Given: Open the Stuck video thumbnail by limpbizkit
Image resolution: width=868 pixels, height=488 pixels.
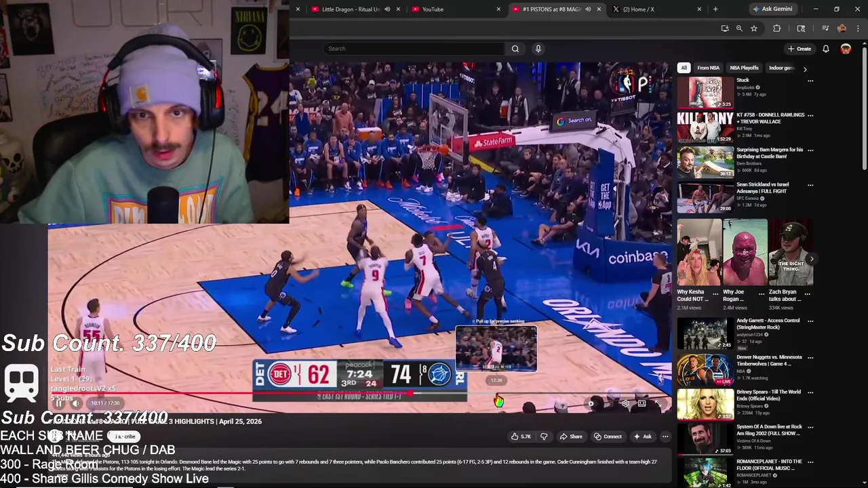Looking at the screenshot, I should tap(705, 92).
